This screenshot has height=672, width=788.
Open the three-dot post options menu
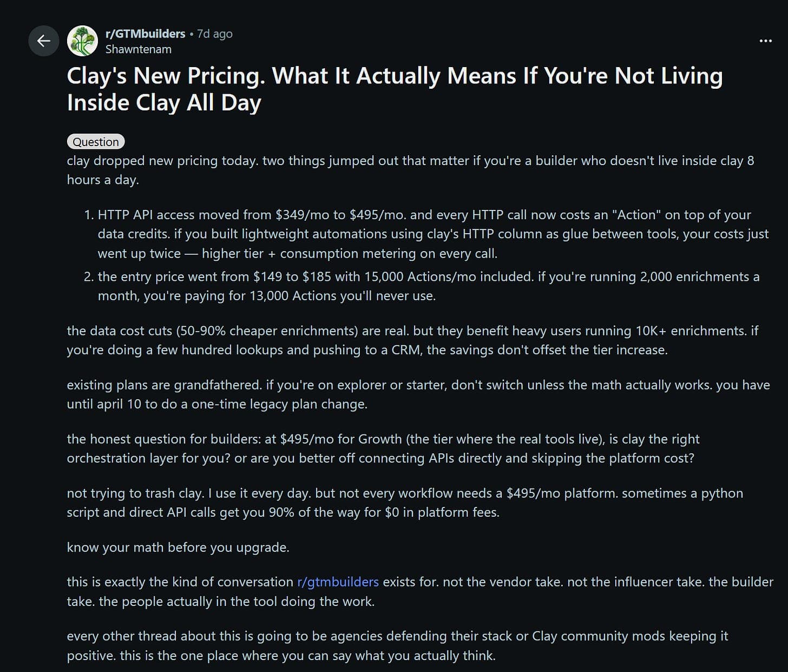tap(765, 41)
